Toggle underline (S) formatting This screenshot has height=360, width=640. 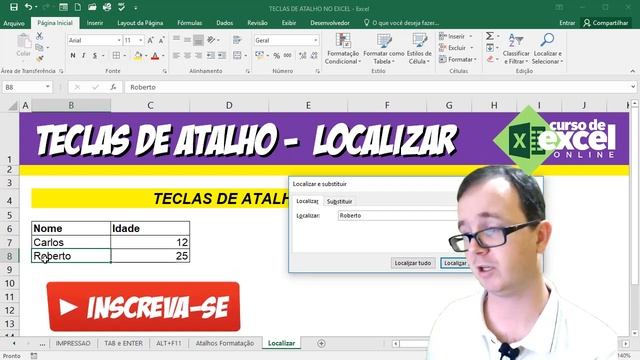pos(95,56)
